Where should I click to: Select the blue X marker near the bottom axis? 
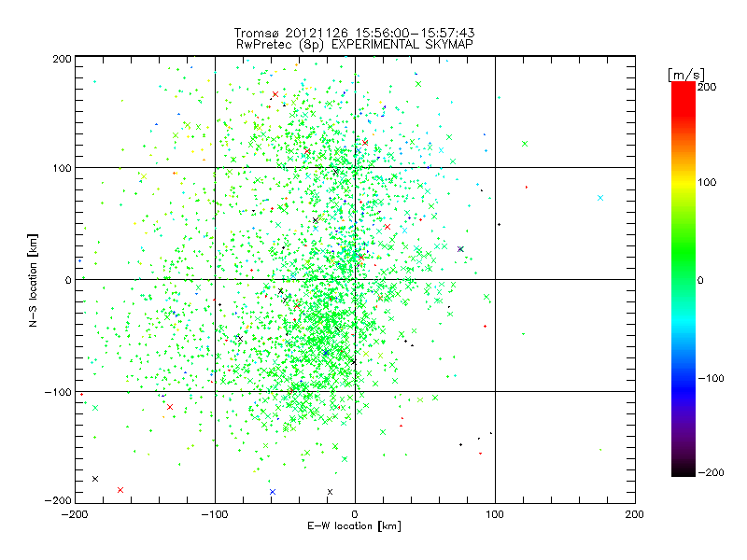point(273,492)
